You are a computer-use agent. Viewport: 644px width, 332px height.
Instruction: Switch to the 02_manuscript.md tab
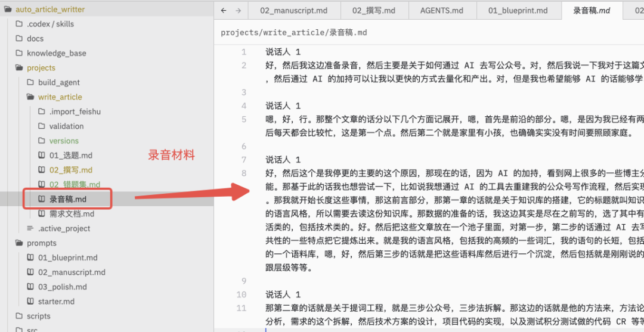(293, 11)
